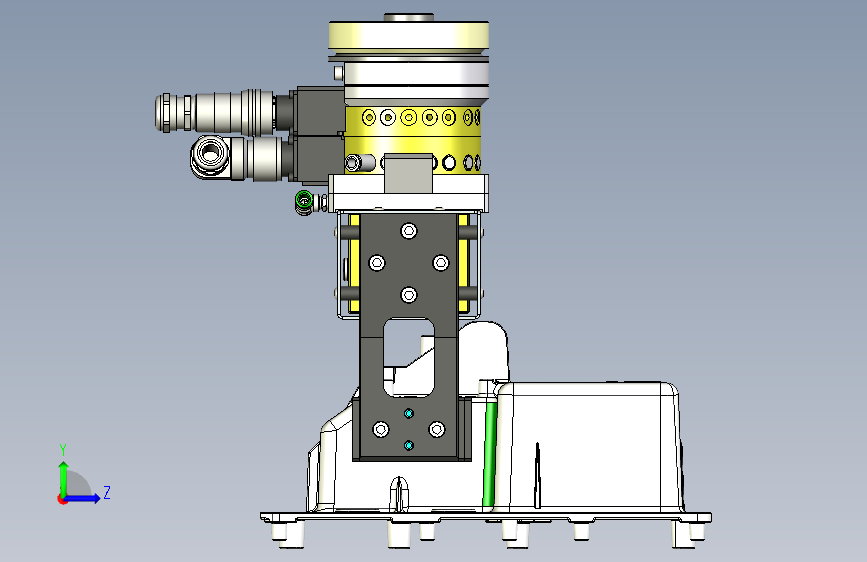The image size is (867, 562).
Task: Select the vertical green tube beside the white housing
Action: pyautogui.click(x=489, y=454)
